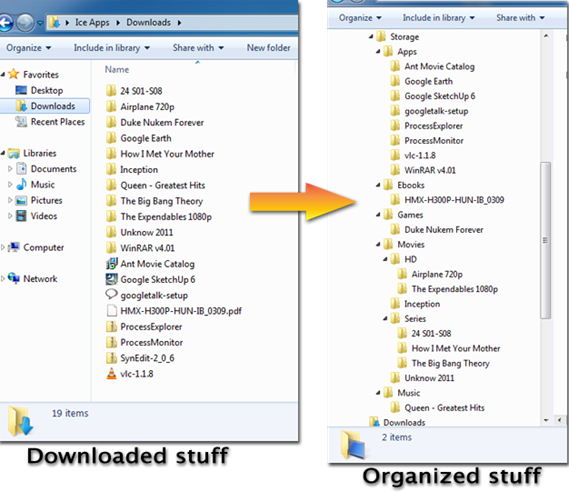
Task: Click the Name column header
Action: click(117, 70)
